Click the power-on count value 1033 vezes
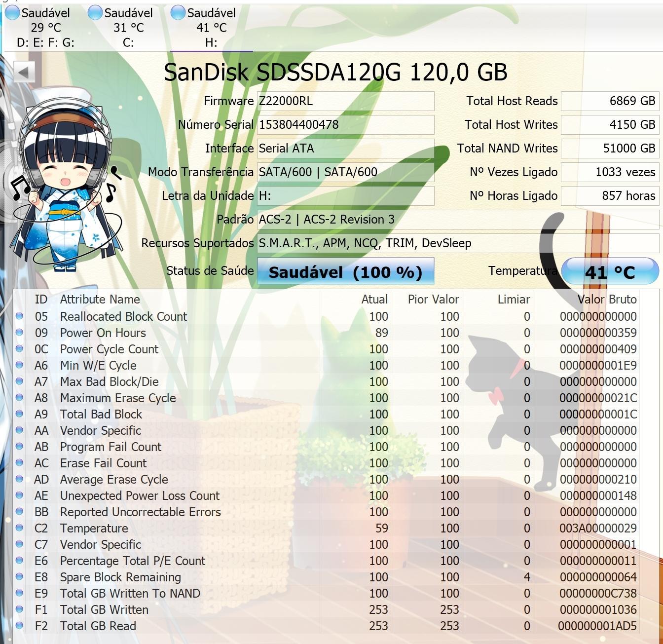The height and width of the screenshot is (644, 663). 610,172
